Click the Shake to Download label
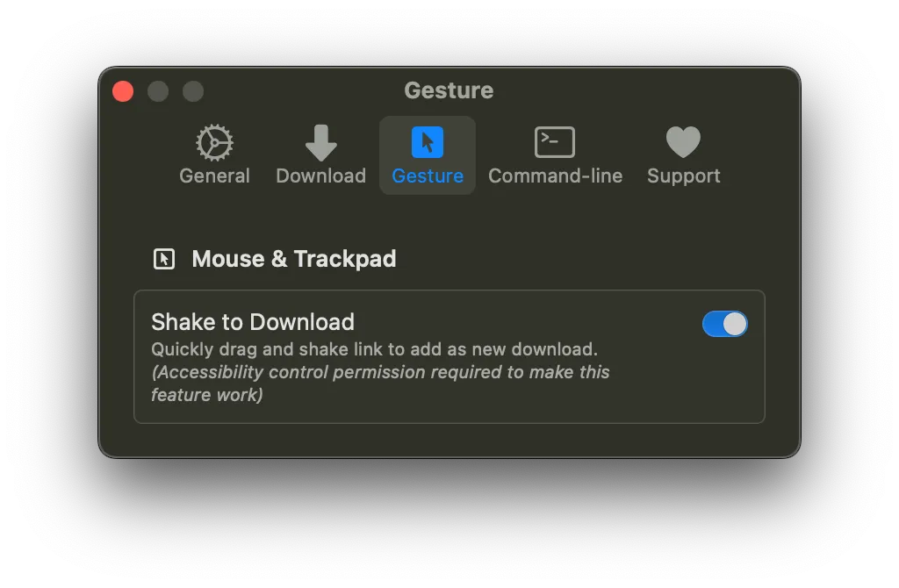The image size is (899, 588). coord(252,321)
